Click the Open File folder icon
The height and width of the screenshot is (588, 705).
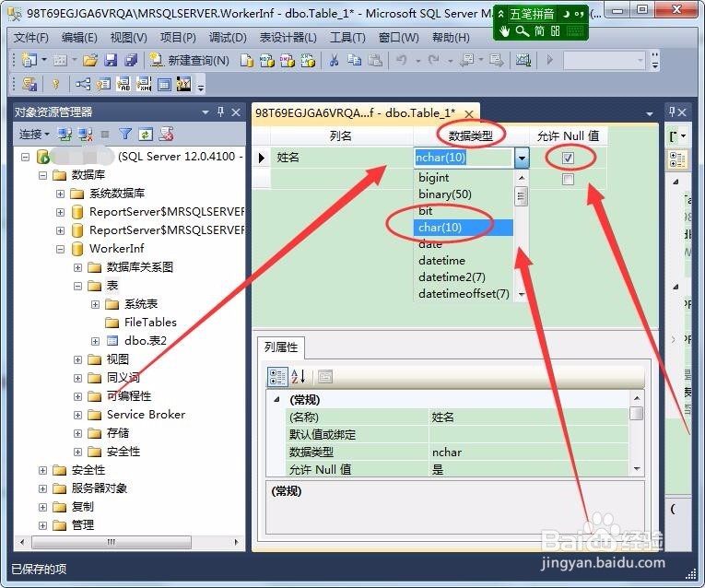coord(90,60)
